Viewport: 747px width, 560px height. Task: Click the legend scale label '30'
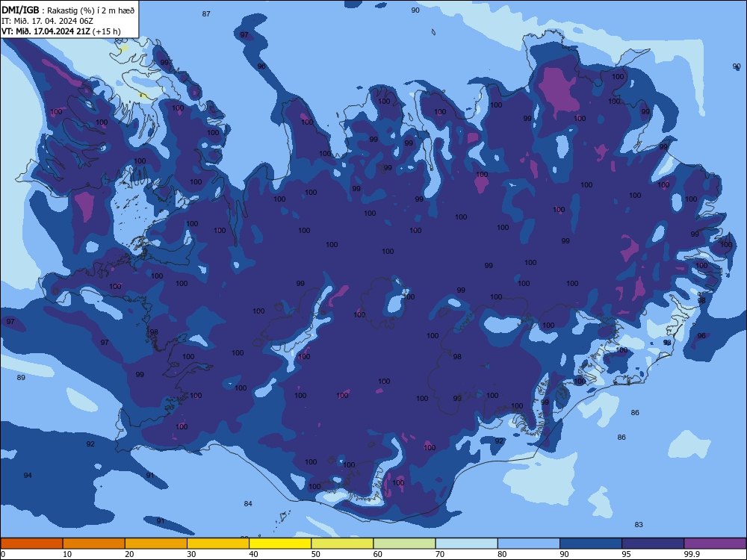click(191, 554)
